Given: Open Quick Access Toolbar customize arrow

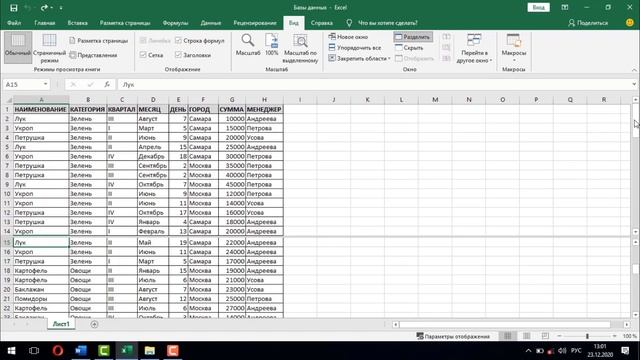Looking at the screenshot, I should point(61,8).
